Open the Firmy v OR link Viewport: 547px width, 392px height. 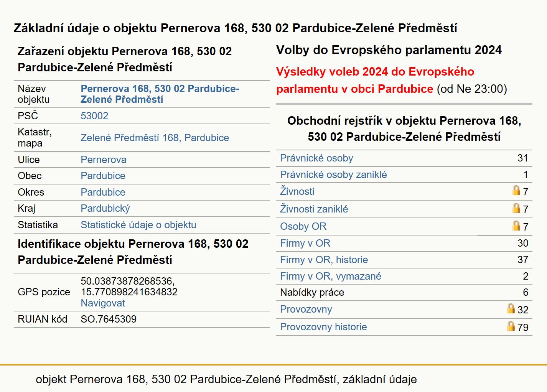tap(305, 243)
